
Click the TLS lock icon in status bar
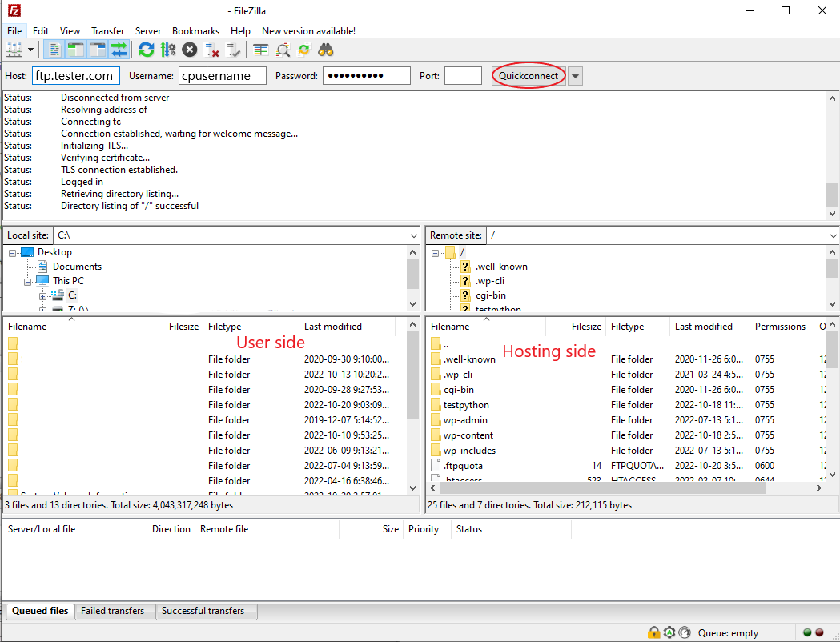click(654, 632)
